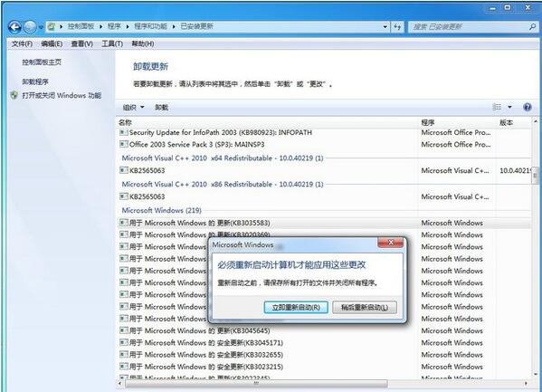Select the update KB3045645 row
This screenshot has width=542, height=392.
pos(325,330)
